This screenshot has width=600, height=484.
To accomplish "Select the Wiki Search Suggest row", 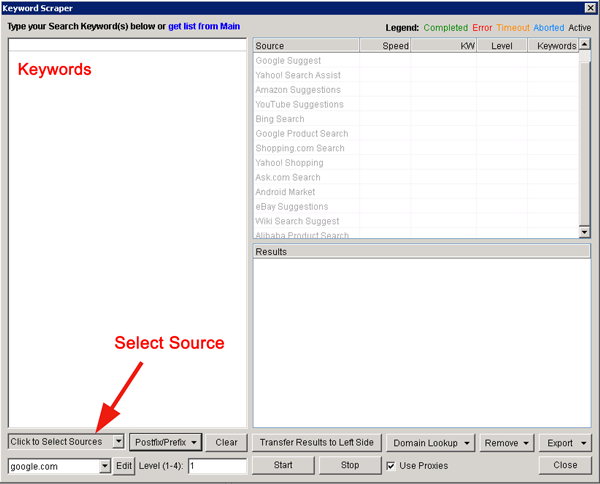I will point(416,221).
